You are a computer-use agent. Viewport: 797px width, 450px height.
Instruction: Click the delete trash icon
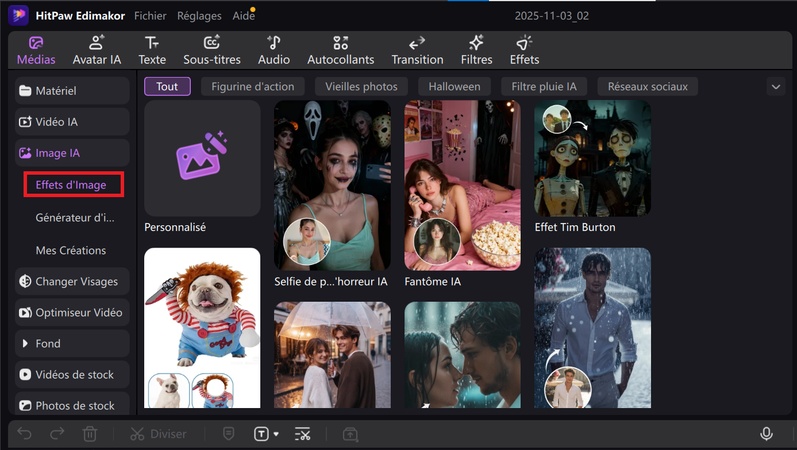(90, 434)
